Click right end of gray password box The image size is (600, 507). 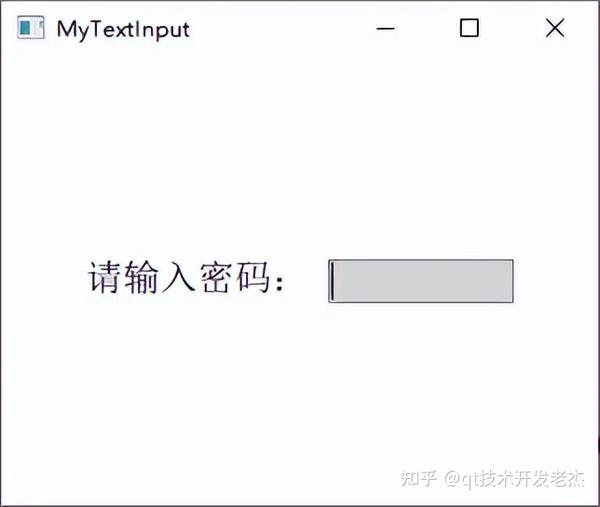pyautogui.click(x=507, y=281)
